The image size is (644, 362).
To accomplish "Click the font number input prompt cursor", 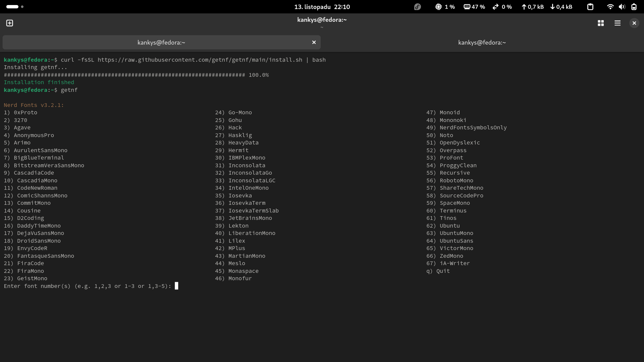I will [x=176, y=286].
